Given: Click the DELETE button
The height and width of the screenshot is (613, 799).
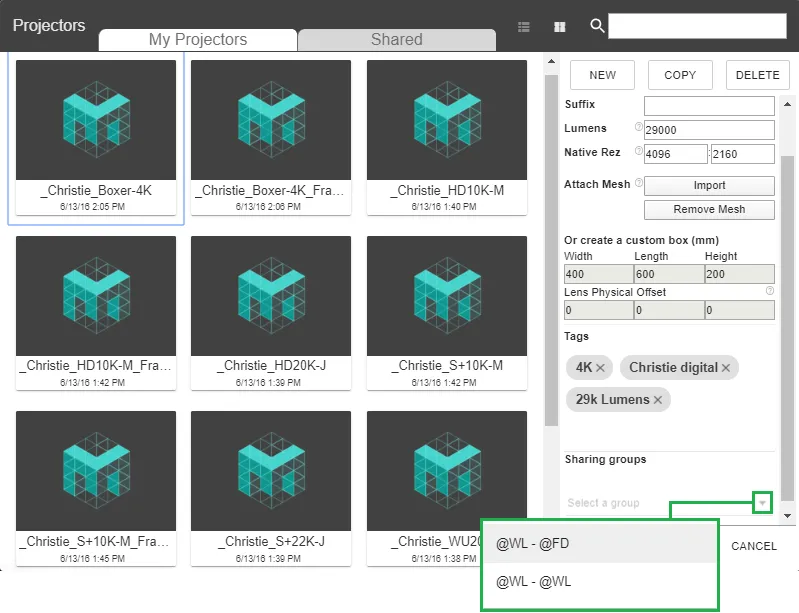Looking at the screenshot, I should click(757, 75).
